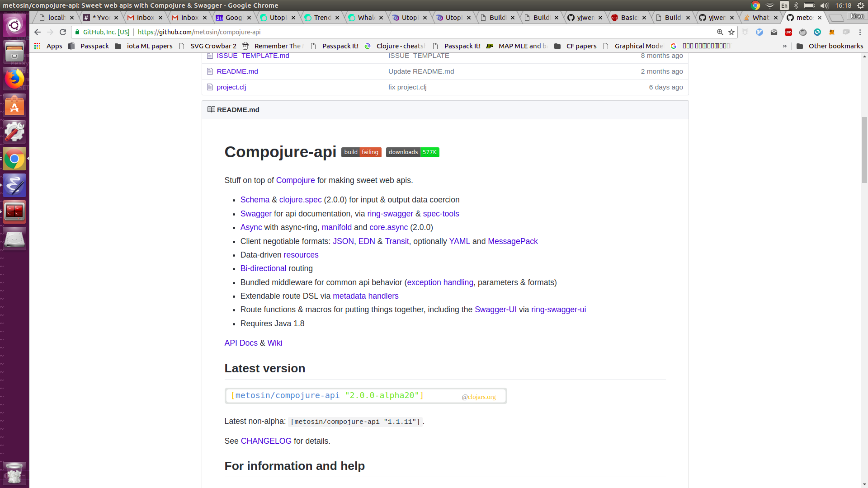Open the new tab button
Viewport: 868px width, 488px height.
[836, 18]
